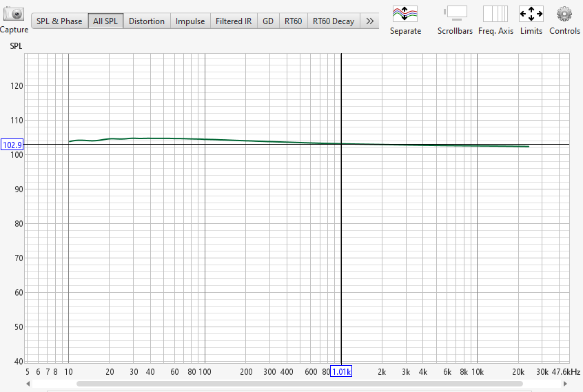This screenshot has width=583, height=392.
Task: Open the graph Limits settings
Action: click(531, 13)
